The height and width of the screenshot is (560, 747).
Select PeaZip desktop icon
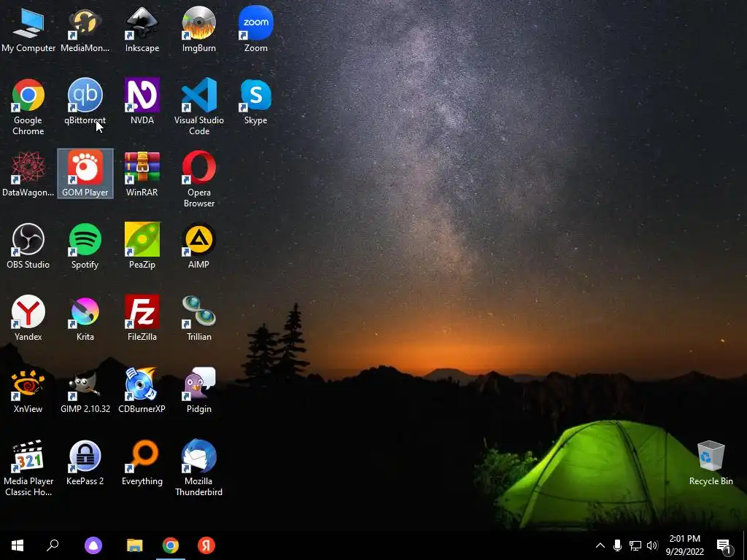pos(142,246)
